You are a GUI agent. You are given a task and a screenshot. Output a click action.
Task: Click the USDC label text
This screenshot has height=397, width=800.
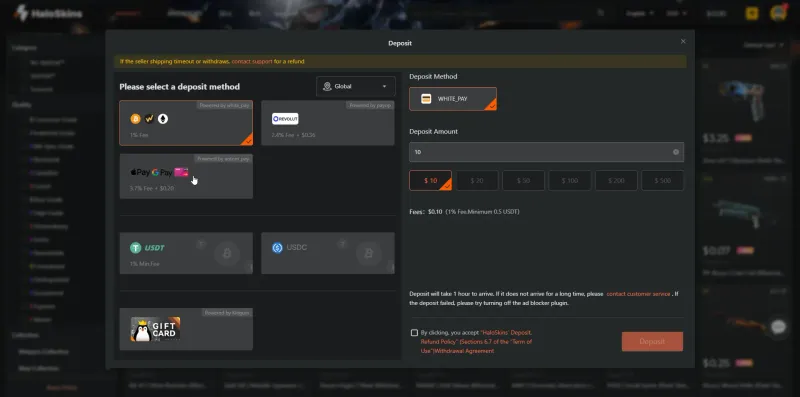(297, 247)
